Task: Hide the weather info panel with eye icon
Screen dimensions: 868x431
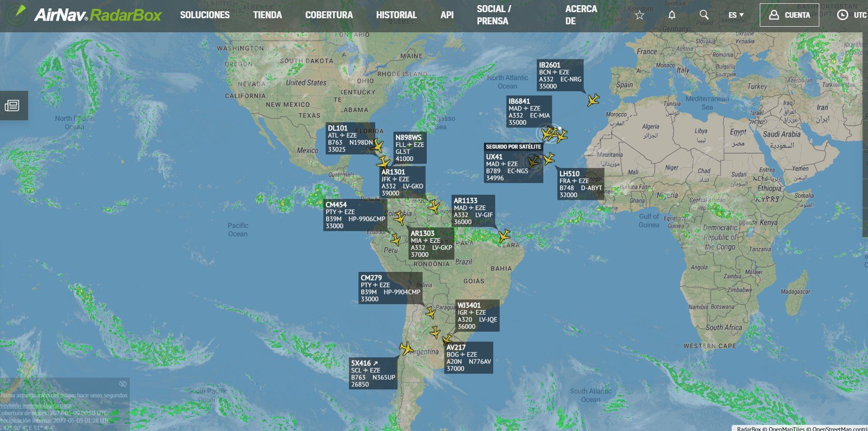Action: 123,384
